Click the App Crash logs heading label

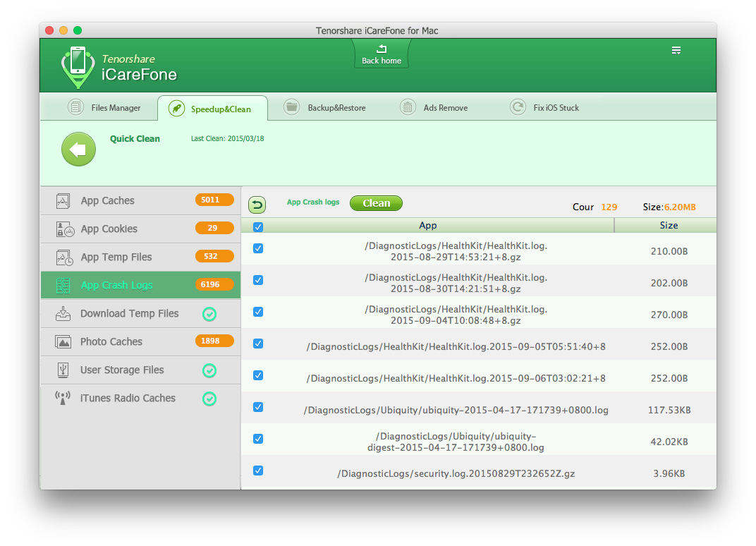[x=313, y=202]
